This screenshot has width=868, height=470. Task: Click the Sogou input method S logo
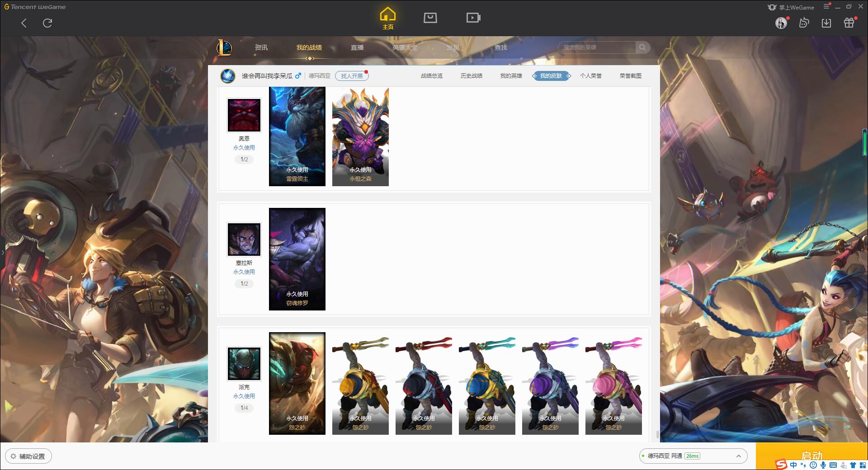[x=781, y=465]
